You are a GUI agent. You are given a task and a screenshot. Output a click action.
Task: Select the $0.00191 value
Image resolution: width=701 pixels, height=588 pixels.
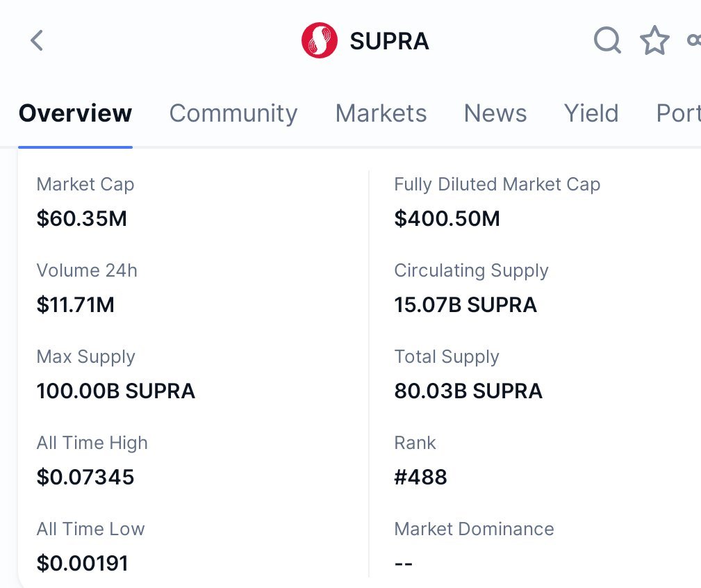82,564
